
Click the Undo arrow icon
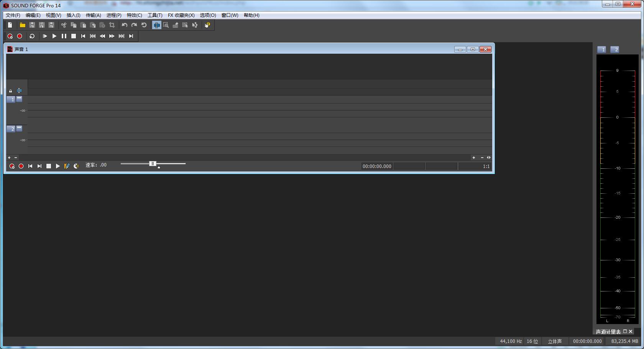[125, 25]
